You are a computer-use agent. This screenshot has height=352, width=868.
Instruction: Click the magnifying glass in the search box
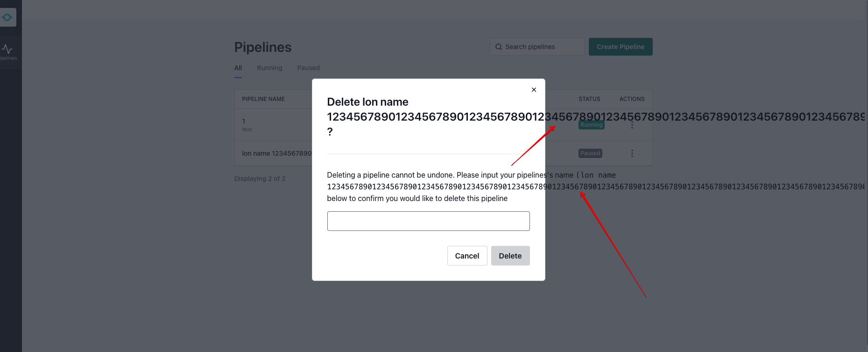pos(499,47)
